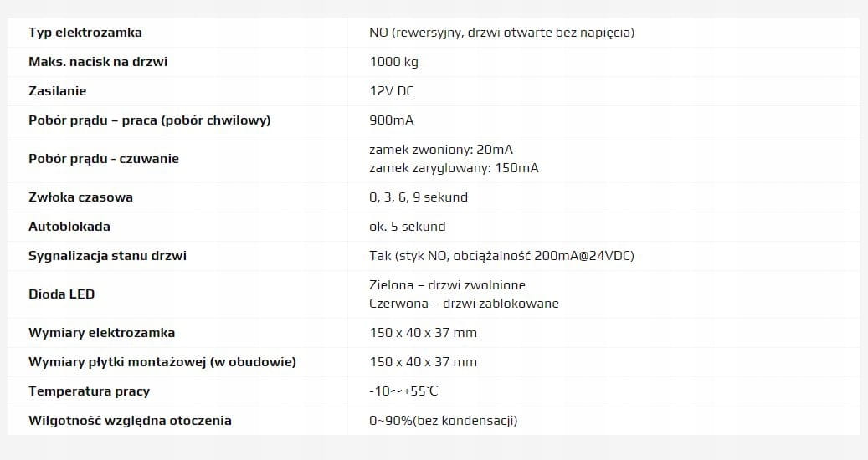Click the 'Maks. nacisk na drzwi' label
This screenshot has width=868, height=460.
click(x=98, y=62)
